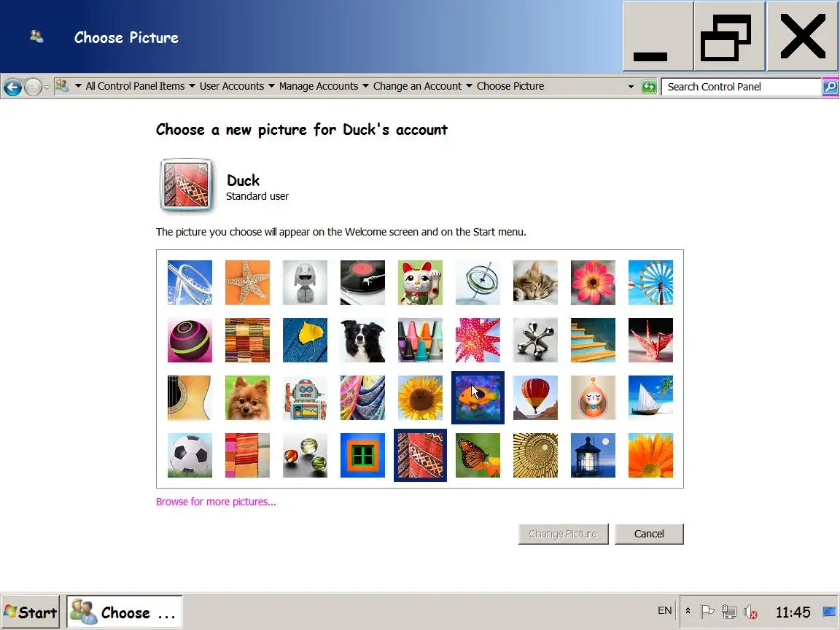
Task: Click the Cancel button
Action: click(x=649, y=534)
